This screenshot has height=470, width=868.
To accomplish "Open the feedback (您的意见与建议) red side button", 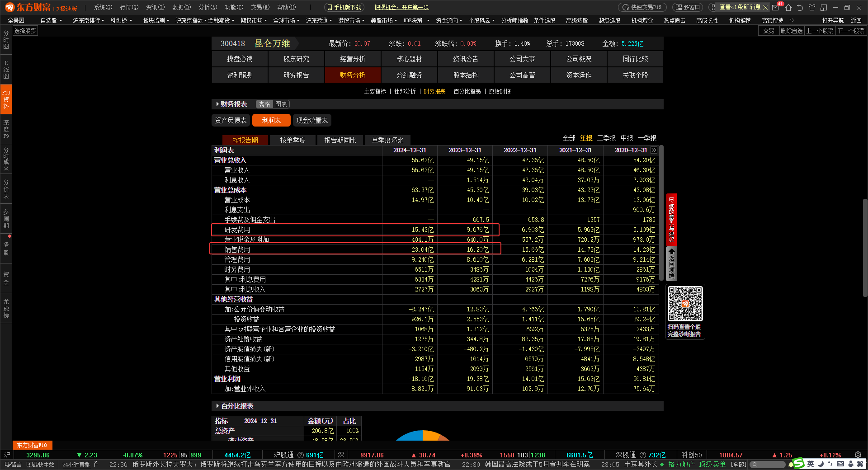I will (x=671, y=220).
